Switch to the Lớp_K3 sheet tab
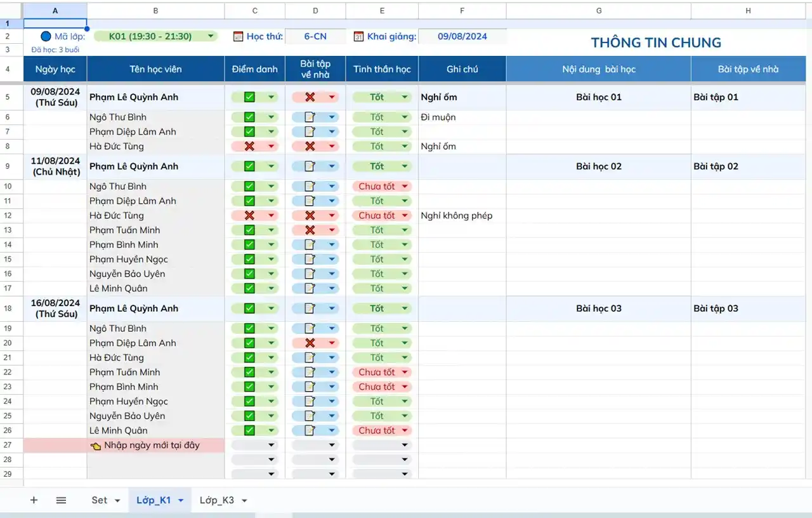The width and height of the screenshot is (812, 518). point(217,500)
